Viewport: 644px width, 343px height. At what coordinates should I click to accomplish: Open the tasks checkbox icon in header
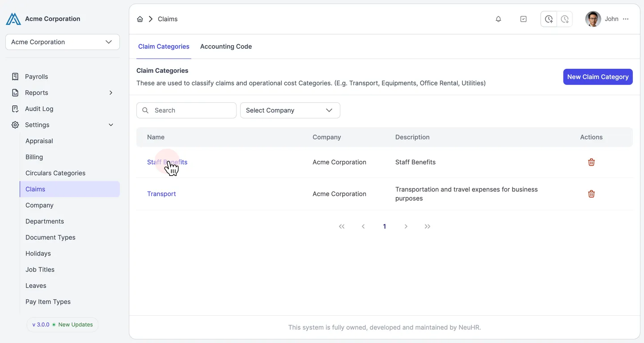tap(523, 19)
